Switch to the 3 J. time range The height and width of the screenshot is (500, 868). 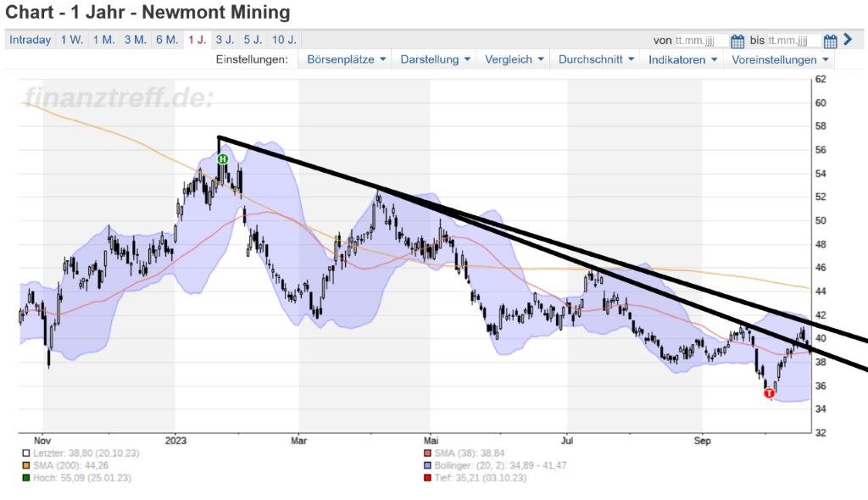click(225, 40)
